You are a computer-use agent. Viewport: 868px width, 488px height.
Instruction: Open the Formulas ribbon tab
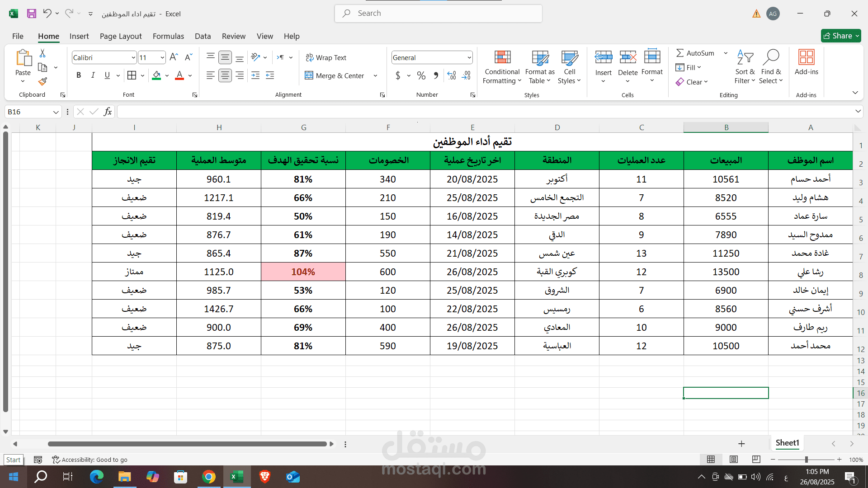point(168,36)
